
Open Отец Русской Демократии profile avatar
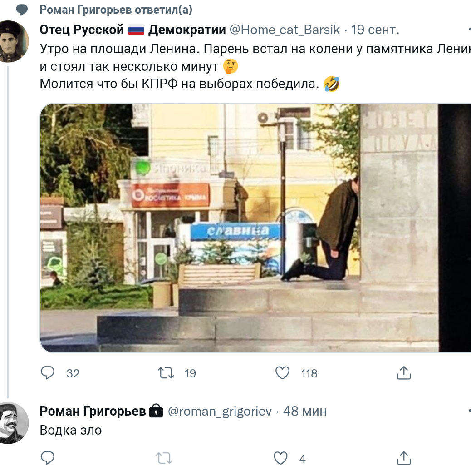point(12,41)
